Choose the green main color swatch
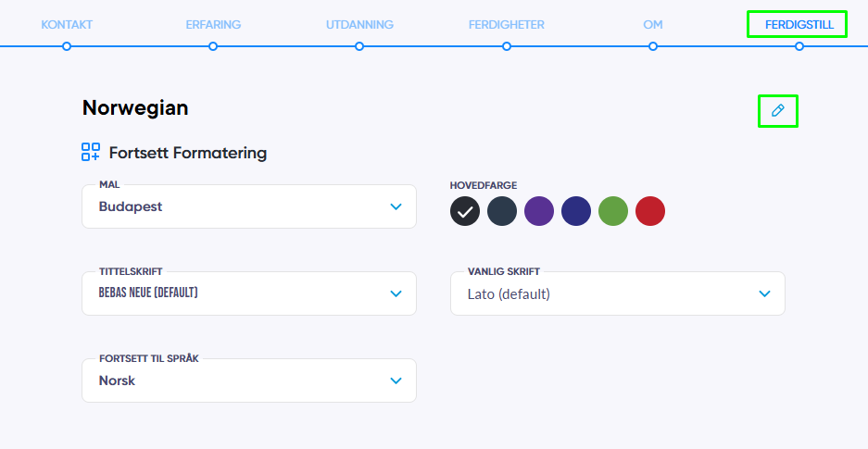The width and height of the screenshot is (868, 449). pyautogui.click(x=613, y=211)
